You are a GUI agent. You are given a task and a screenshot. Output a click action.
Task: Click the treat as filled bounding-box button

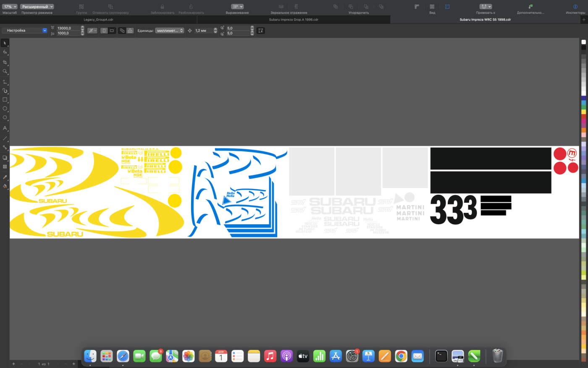coord(260,31)
